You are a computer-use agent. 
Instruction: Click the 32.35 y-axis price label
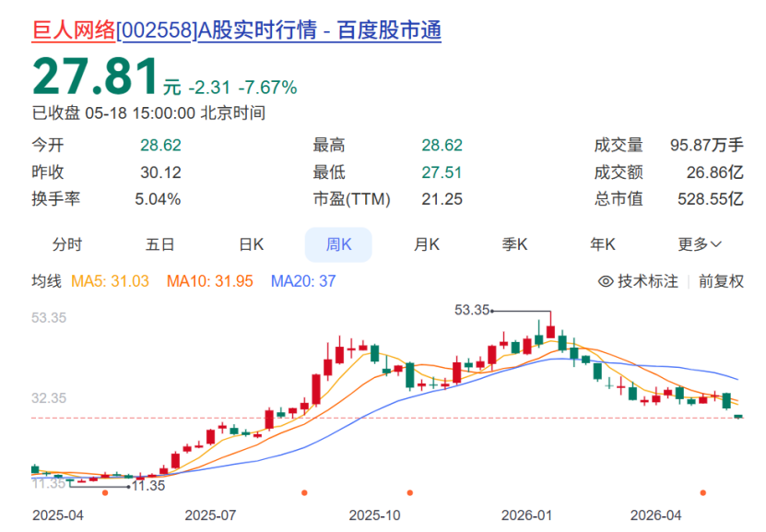(49, 398)
